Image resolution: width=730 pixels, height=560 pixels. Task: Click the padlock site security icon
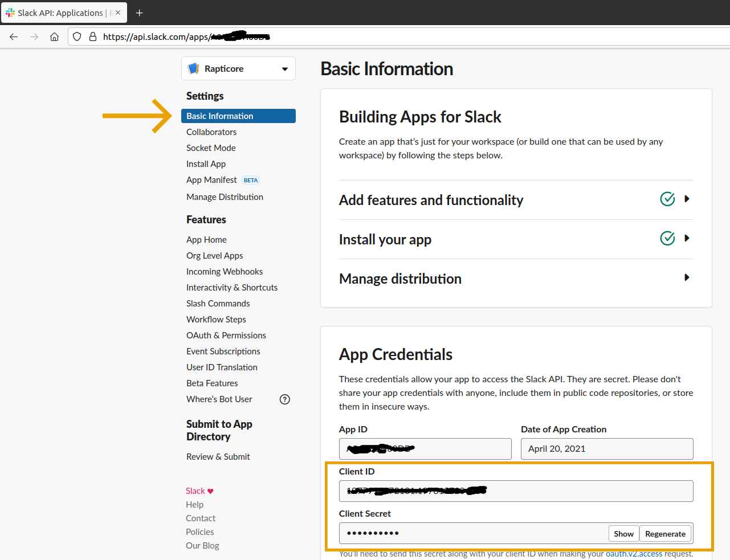click(x=93, y=36)
